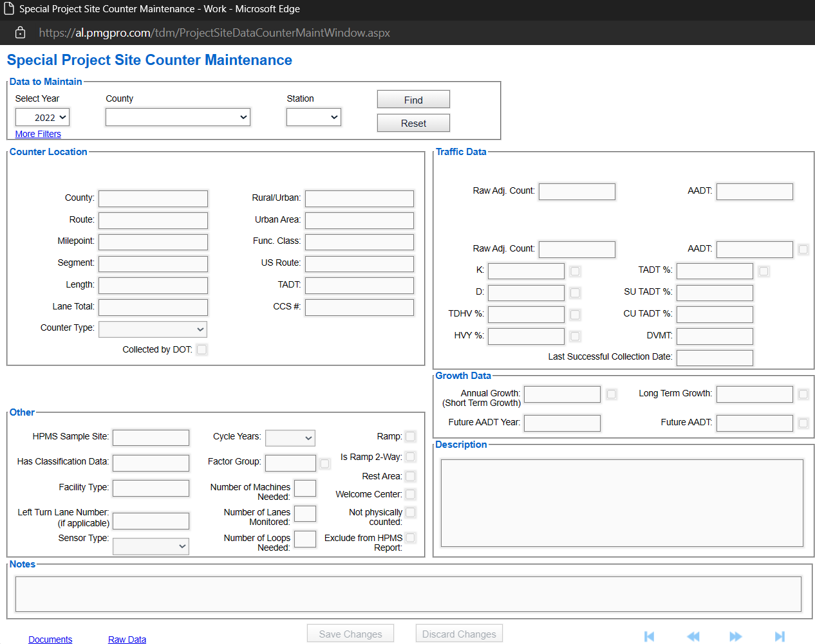Navigate to the first record
Viewport: 815px width, 644px height.
pyautogui.click(x=649, y=636)
